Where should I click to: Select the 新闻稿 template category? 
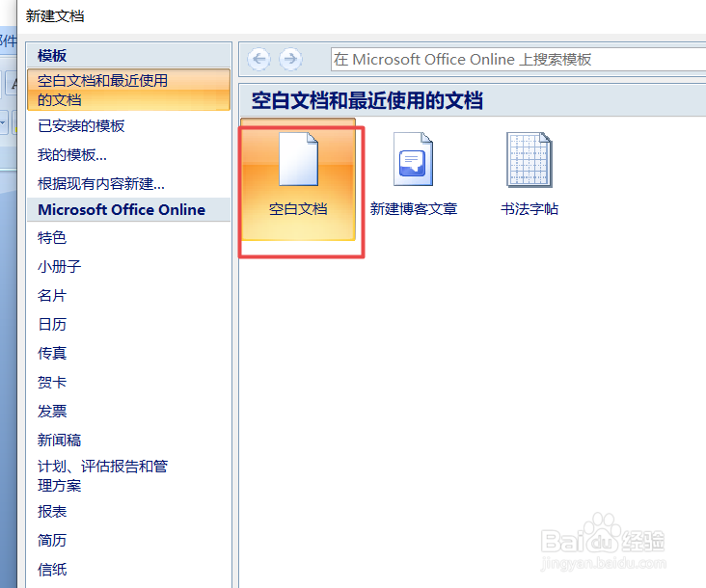(60, 440)
